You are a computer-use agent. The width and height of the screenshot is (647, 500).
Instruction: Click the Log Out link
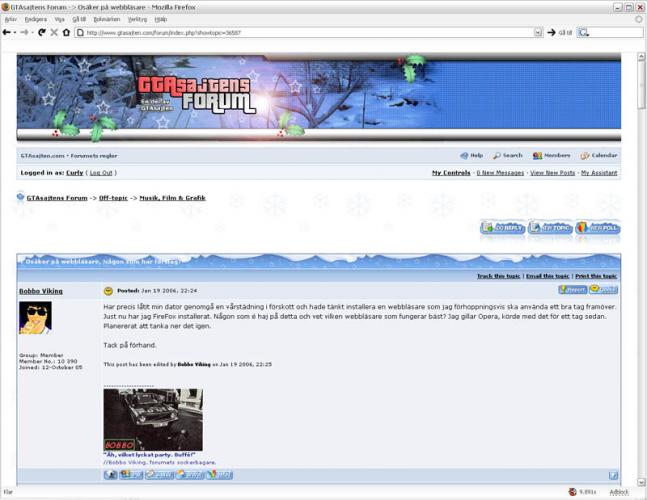pyautogui.click(x=100, y=173)
